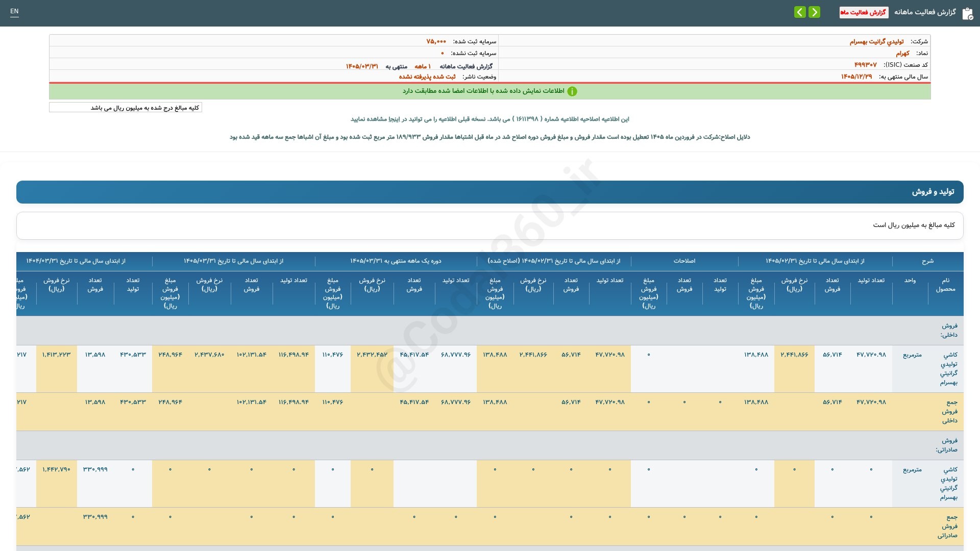
Task: Select the period end date '۱۴۰۵/۰۳/۳۱' in the info box
Action: click(x=362, y=66)
